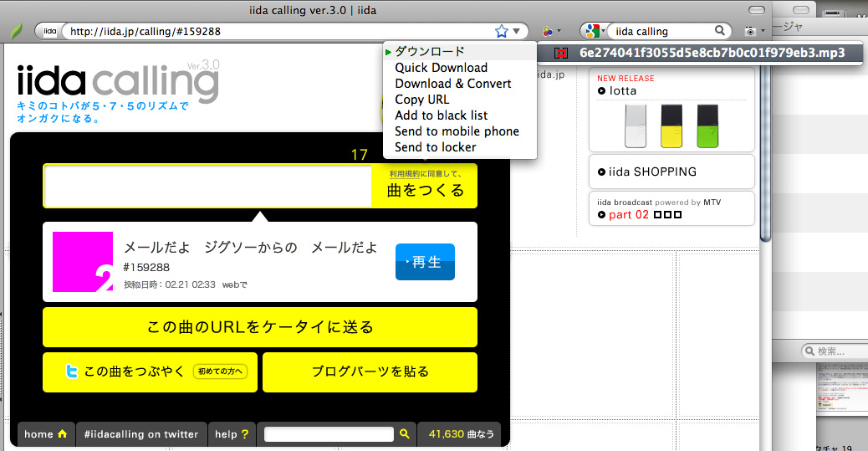Choose Download & Convert menu entry
Viewport: 868px width, 451px height.
(459, 84)
